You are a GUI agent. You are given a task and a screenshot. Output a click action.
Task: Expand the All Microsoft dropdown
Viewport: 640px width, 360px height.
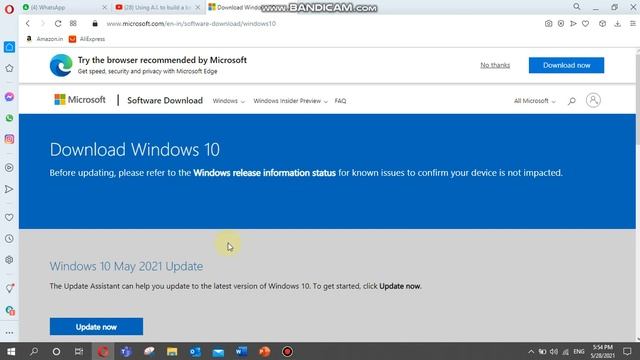[x=535, y=101]
